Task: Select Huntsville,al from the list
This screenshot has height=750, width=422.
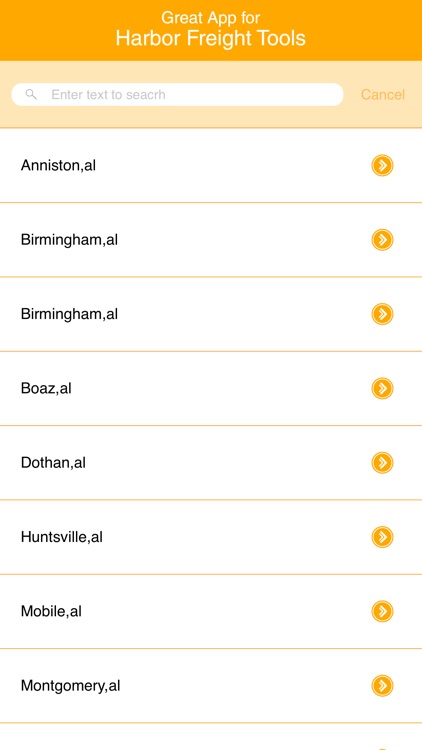Action: [211, 537]
